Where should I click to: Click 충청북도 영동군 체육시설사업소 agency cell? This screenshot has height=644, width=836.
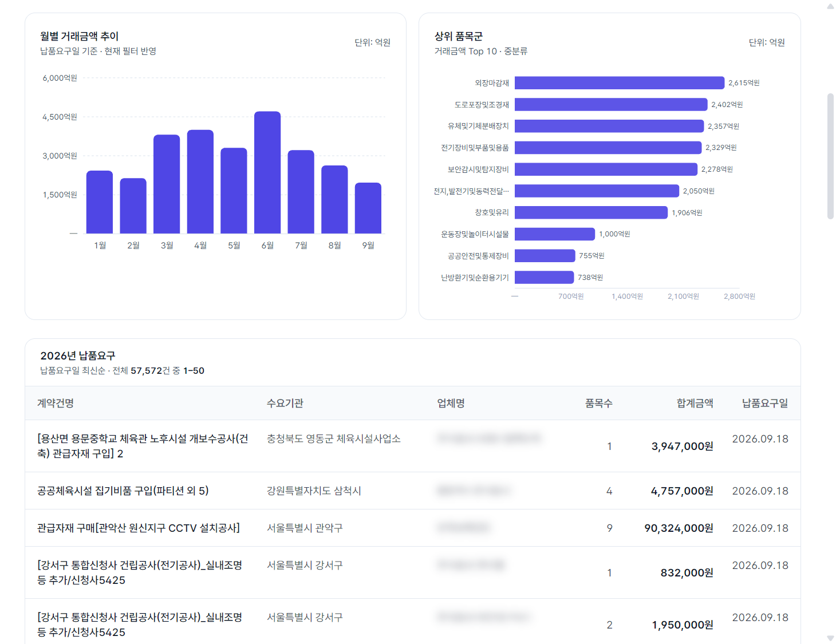tap(334, 438)
